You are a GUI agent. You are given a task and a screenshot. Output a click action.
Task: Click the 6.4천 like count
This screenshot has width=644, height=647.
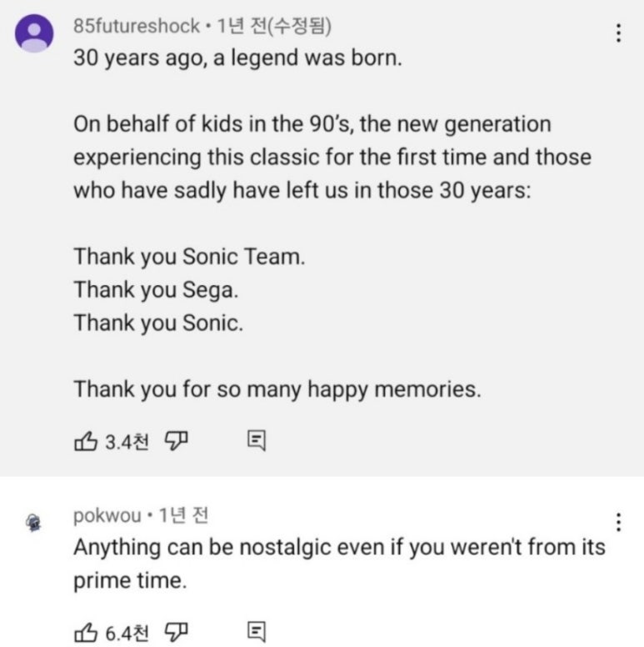click(127, 633)
